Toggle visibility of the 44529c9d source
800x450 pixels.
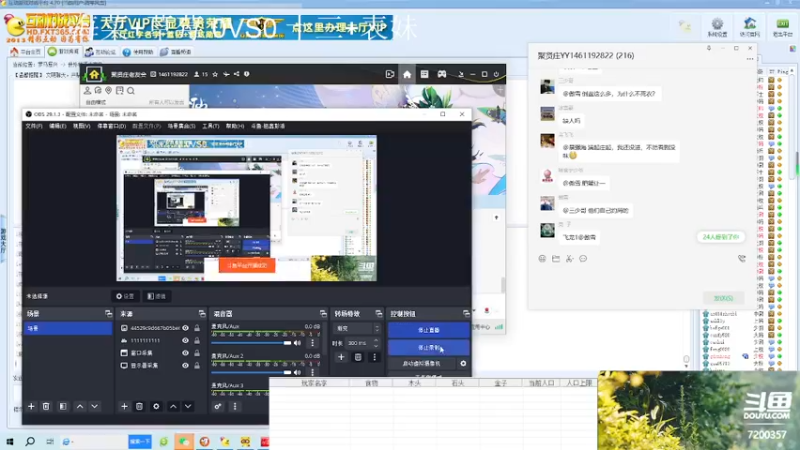(185, 328)
